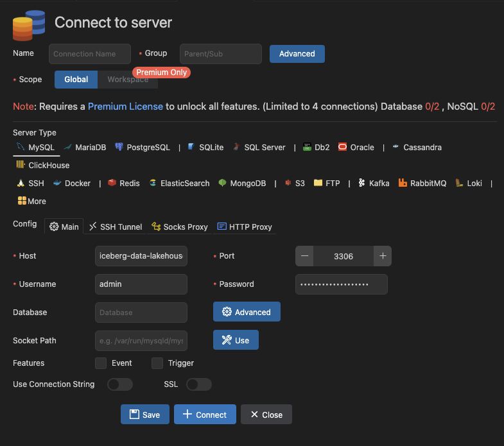Pick Redis server type
Screen dimensions: 504x446
click(124, 184)
